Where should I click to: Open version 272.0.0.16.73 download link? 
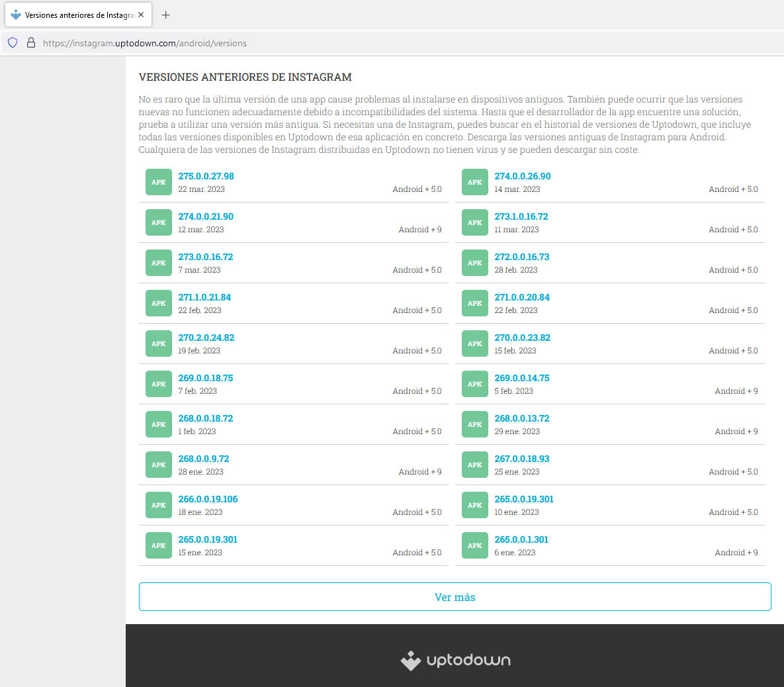click(522, 257)
